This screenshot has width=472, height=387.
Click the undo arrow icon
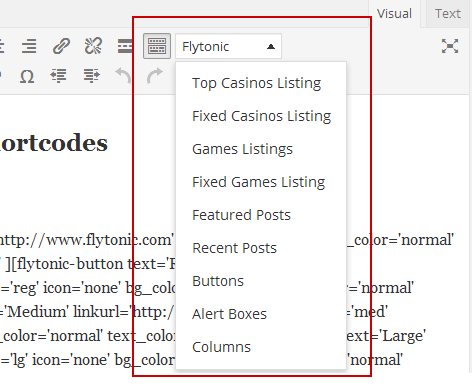click(123, 76)
